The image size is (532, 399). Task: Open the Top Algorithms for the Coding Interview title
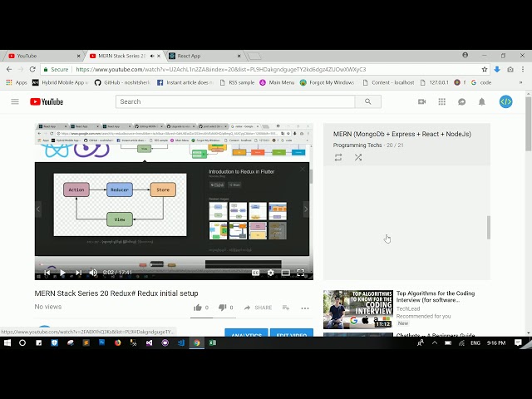click(436, 297)
